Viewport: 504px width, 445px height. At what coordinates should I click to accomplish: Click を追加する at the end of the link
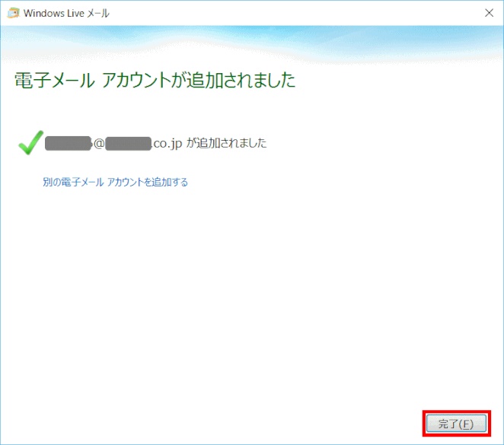pyautogui.click(x=165, y=182)
